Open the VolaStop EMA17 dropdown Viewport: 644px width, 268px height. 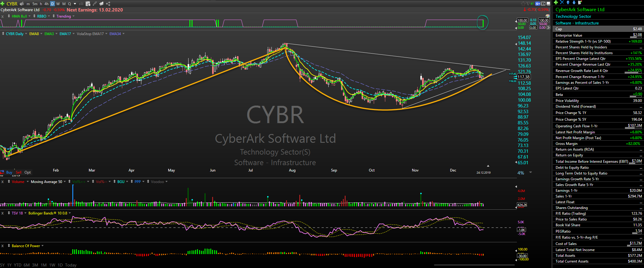[106, 34]
